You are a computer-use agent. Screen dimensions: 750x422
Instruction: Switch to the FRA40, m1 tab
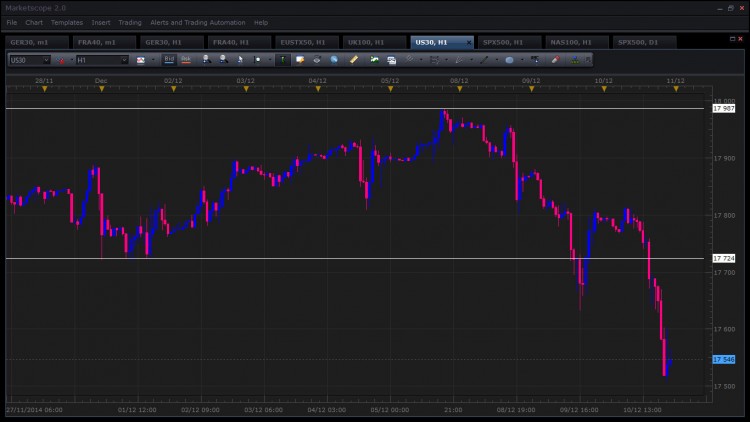click(104, 42)
